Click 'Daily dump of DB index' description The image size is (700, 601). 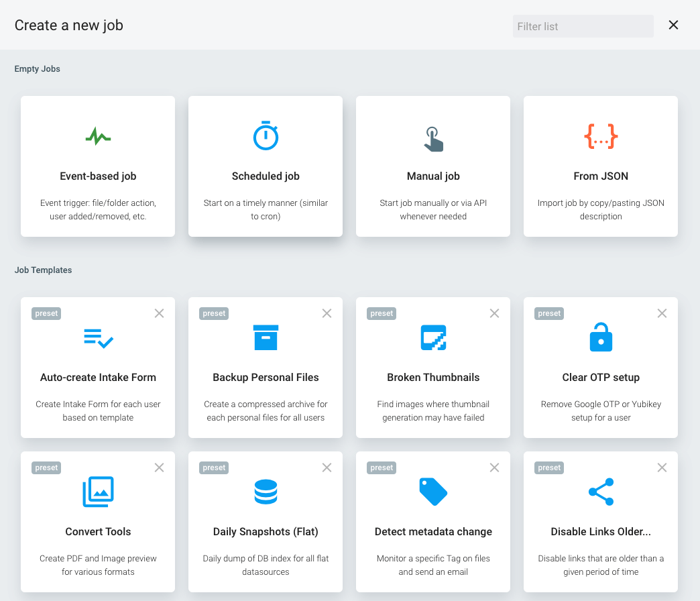tap(266, 565)
